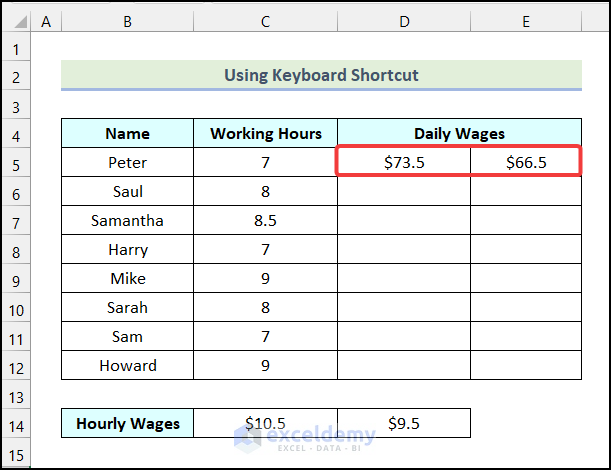Screen dimensions: 611x470
Task: Select the empty wage cell beside Saul's hours
Action: pyautogui.click(x=404, y=191)
